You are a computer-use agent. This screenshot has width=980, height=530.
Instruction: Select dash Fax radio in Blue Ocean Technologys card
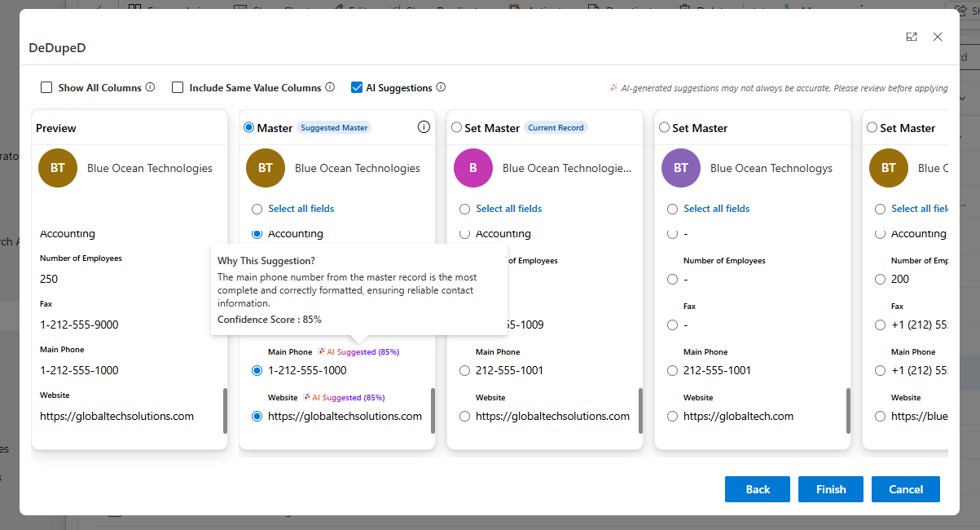coord(672,325)
